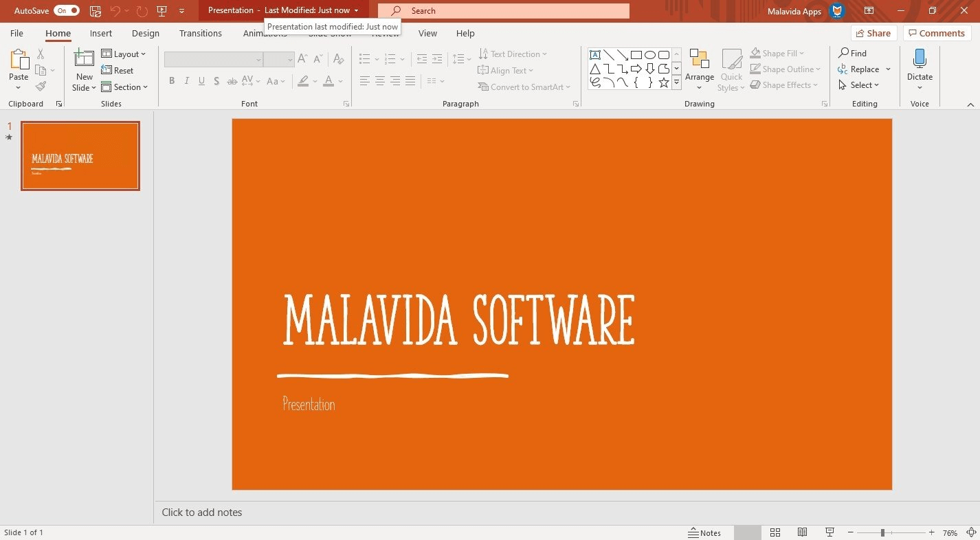
Task: Toggle Italic formatting
Action: click(x=186, y=81)
